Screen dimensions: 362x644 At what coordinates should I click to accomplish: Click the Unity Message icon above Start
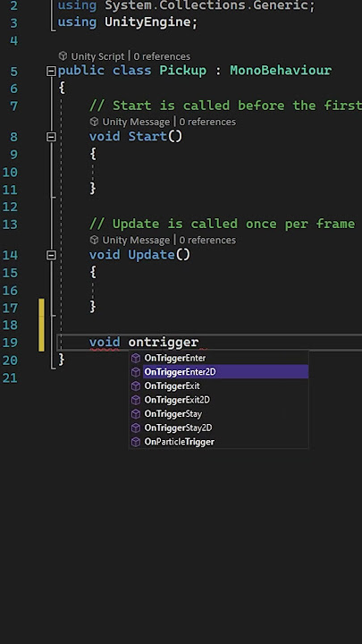[94, 122]
